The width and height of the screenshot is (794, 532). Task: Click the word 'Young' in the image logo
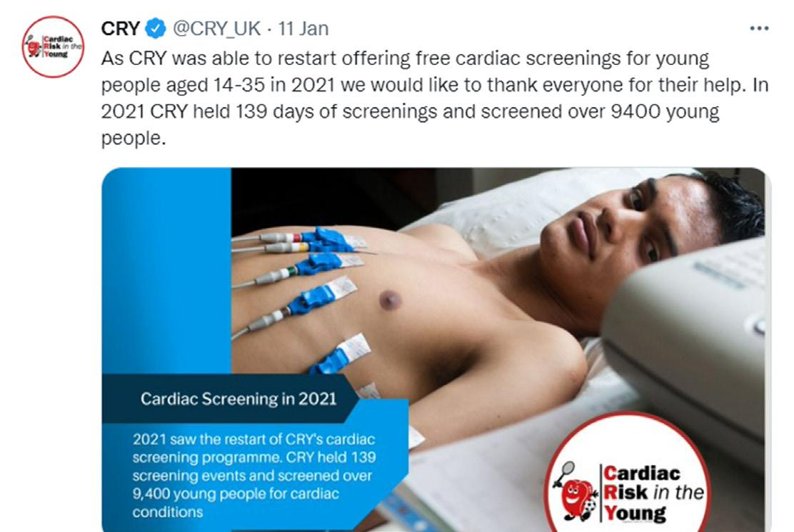pyautogui.click(x=635, y=513)
